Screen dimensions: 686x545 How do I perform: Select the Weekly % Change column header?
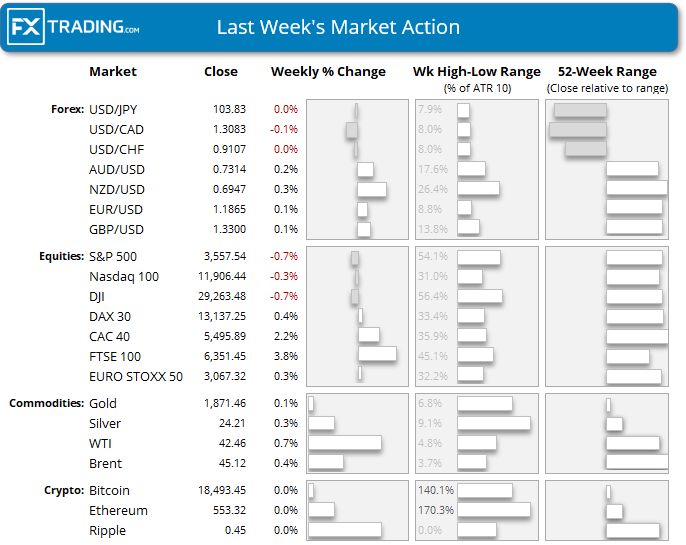coord(328,72)
